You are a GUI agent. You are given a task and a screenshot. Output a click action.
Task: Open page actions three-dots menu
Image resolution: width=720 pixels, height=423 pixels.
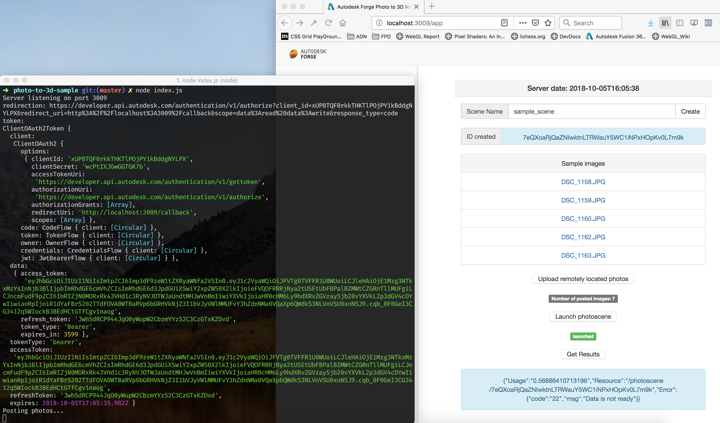[x=523, y=23]
